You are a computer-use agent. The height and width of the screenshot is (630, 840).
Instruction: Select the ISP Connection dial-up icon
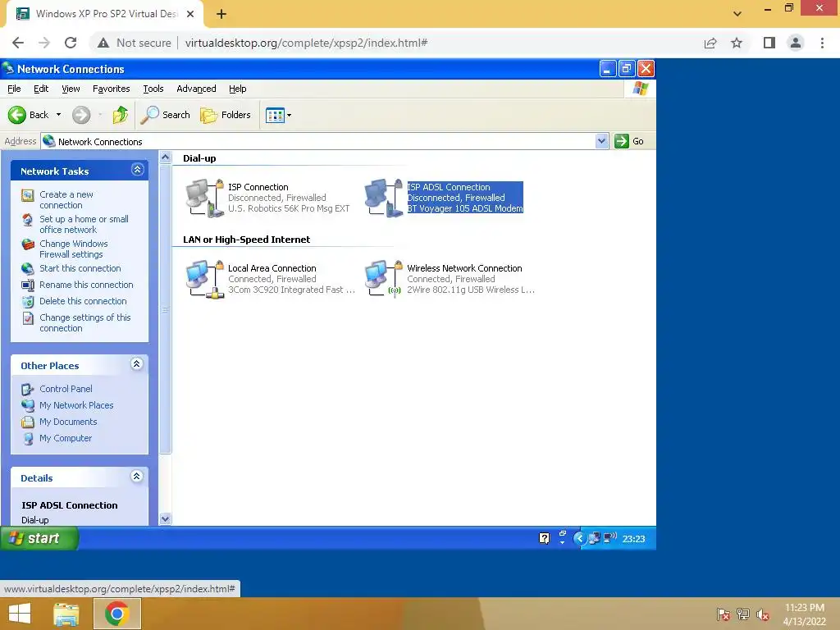coord(204,198)
